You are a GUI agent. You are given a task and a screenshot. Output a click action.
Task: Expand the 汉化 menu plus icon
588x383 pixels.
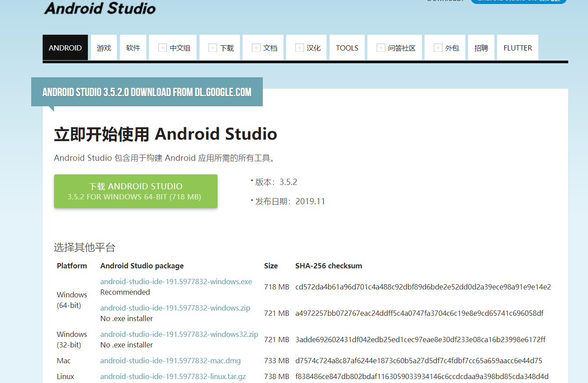(300, 48)
